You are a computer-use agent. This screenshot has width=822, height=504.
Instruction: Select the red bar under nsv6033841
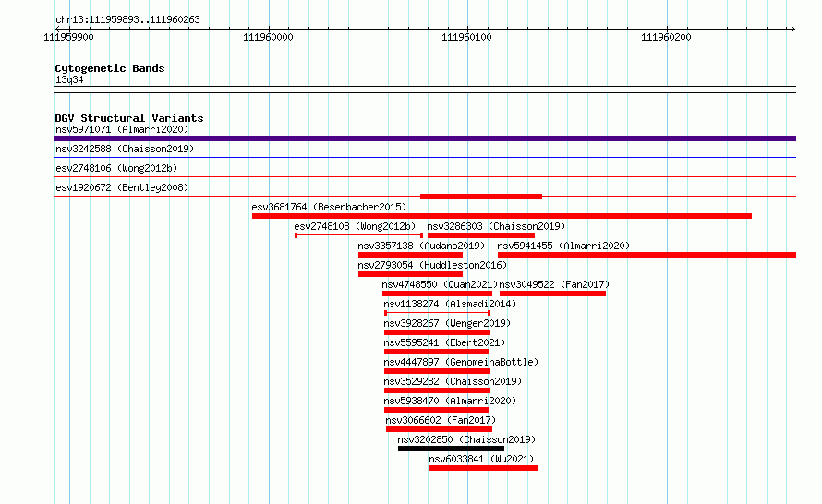pyautogui.click(x=484, y=468)
